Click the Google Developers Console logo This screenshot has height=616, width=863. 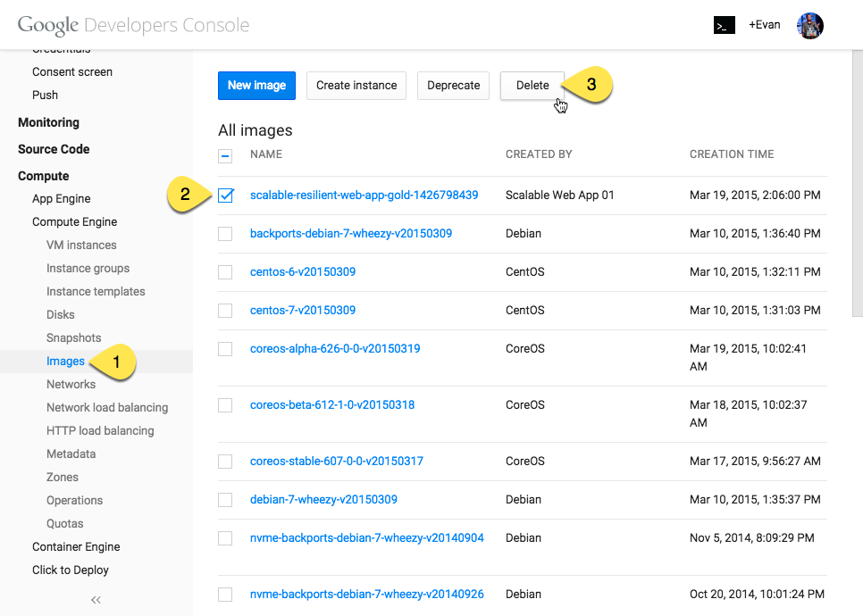[x=133, y=25]
